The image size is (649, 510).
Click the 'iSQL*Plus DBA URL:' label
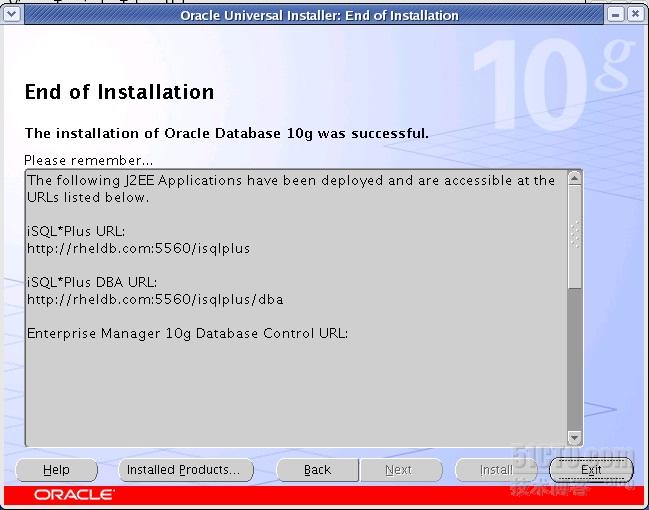[x=92, y=282]
